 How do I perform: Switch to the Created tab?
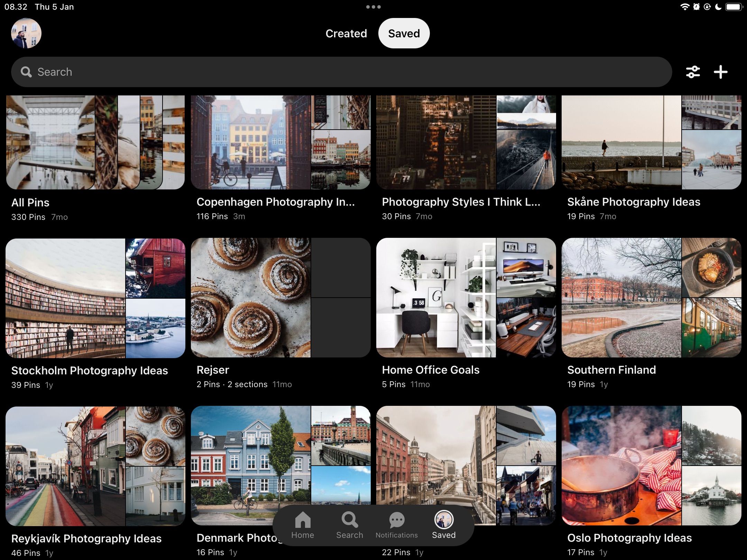coord(346,34)
